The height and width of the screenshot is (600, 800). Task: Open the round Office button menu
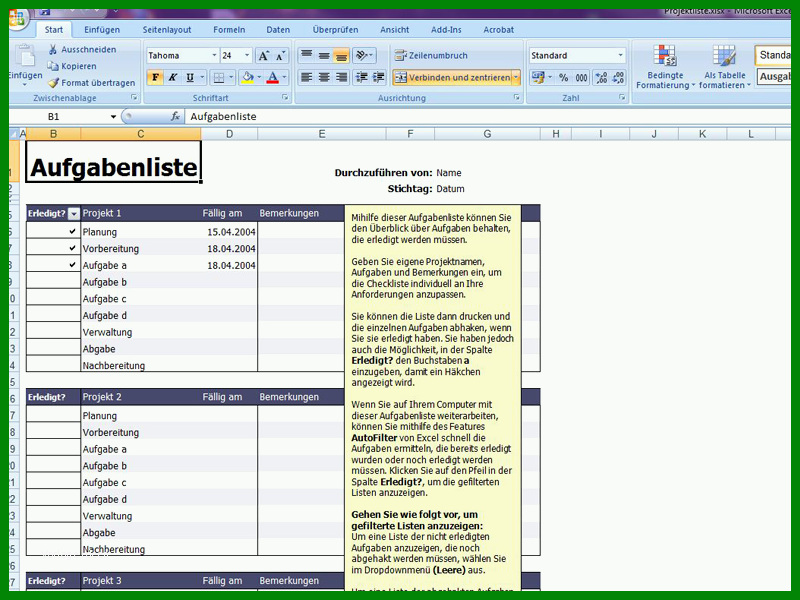pos(16,18)
